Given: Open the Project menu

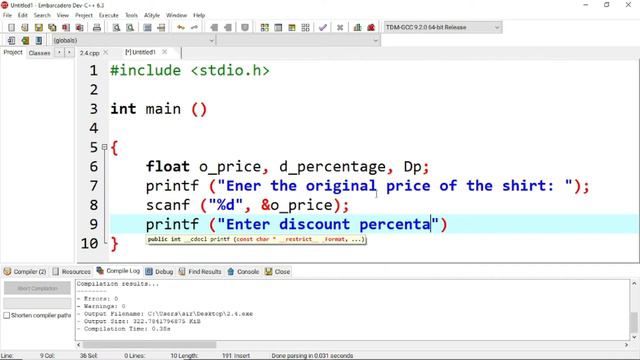Looking at the screenshot, I should point(84,15).
